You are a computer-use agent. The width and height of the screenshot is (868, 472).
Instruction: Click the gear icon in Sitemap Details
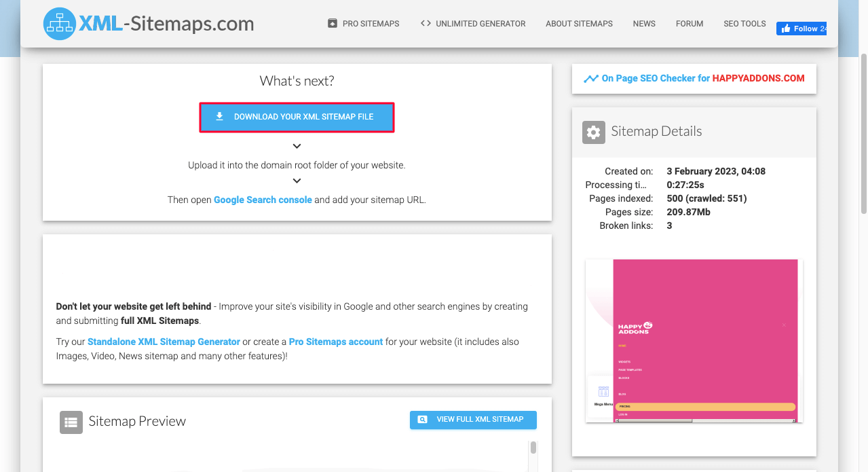click(x=593, y=132)
